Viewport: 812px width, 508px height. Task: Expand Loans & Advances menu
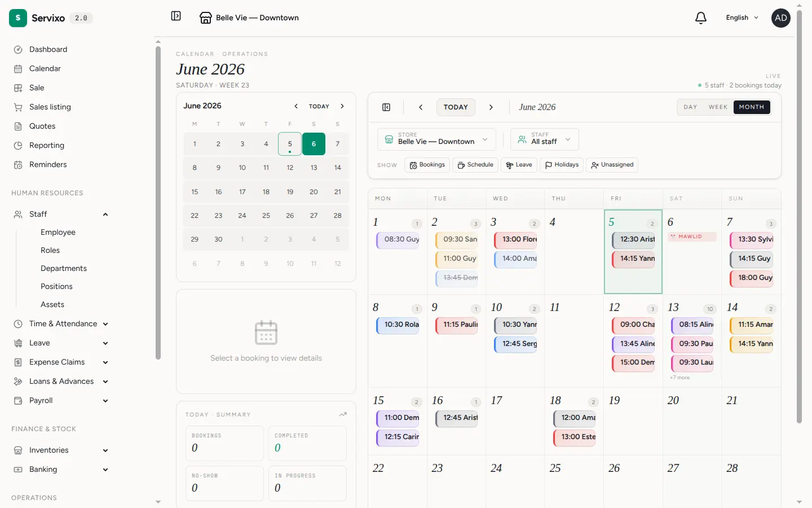tap(105, 382)
